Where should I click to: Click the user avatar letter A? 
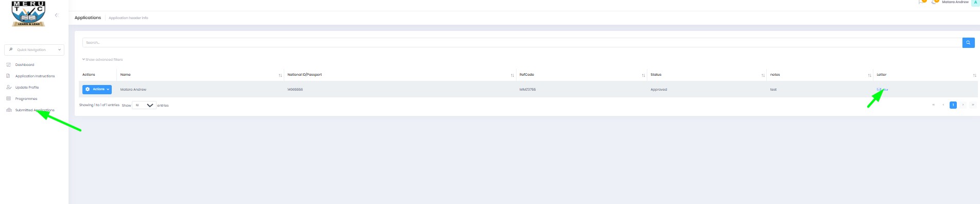[x=975, y=3]
